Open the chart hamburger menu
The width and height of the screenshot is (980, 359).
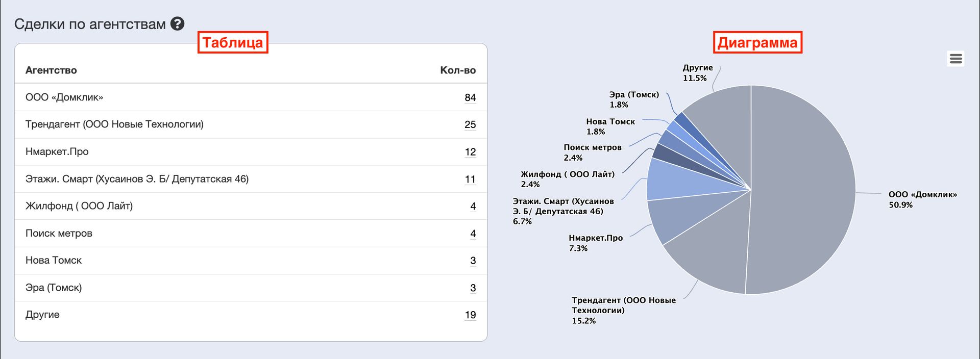click(x=955, y=59)
